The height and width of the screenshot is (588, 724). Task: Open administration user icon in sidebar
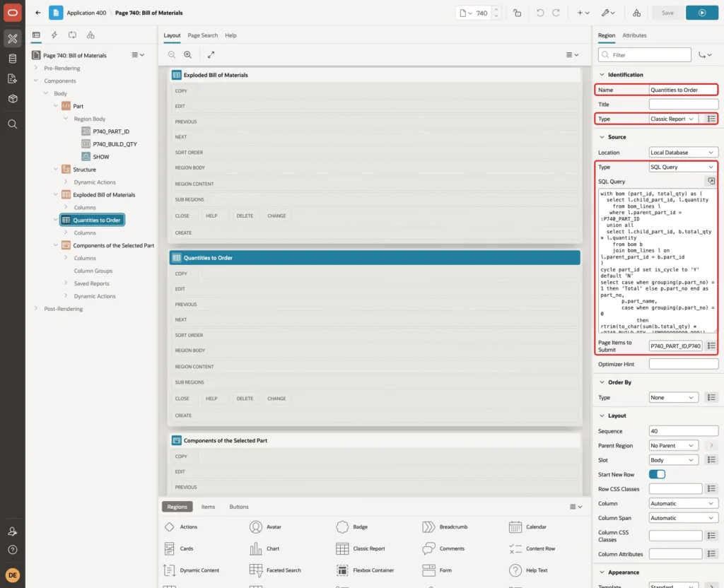tap(13, 531)
